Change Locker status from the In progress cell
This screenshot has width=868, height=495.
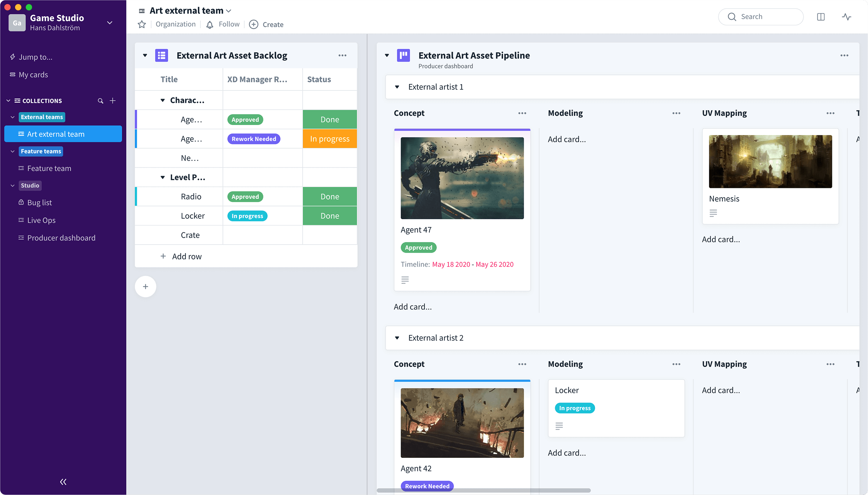coord(247,216)
